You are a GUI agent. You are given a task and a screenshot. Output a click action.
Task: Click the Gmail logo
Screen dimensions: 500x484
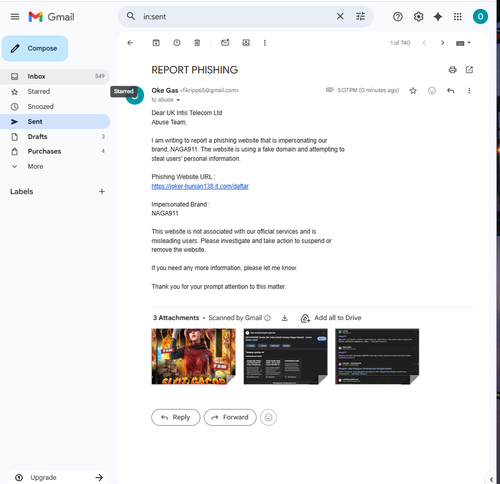click(51, 17)
